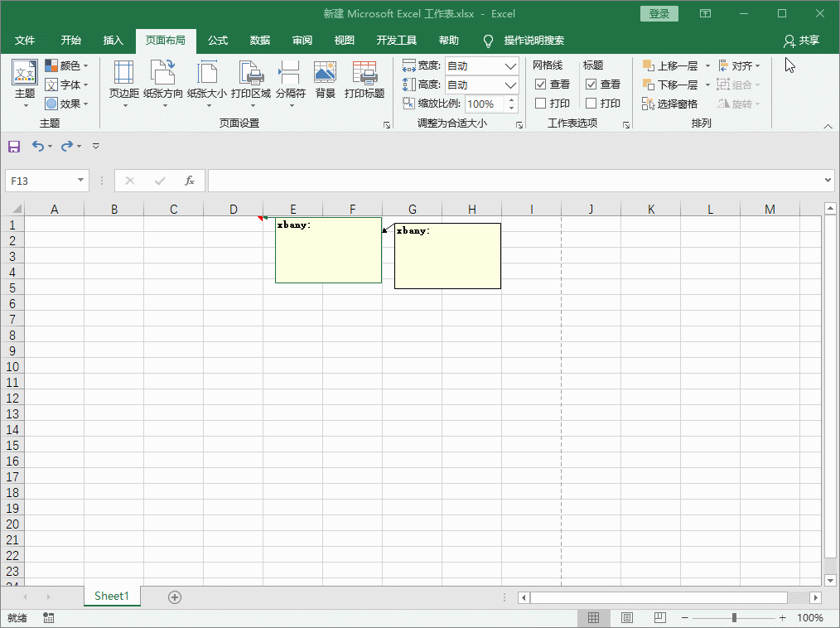The image size is (840, 628).
Task: Open the 效果 theme effects menu
Action: (66, 104)
